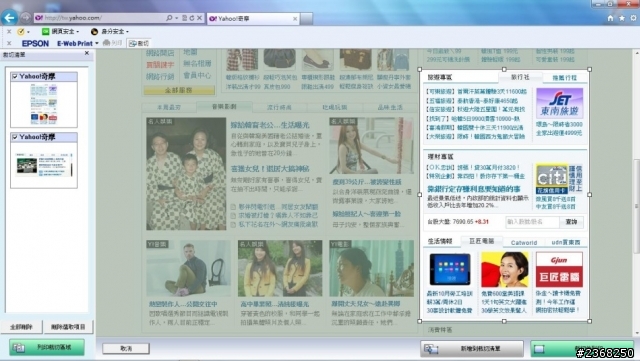Switch to the 本周最夯 news tab

[x=169, y=107]
